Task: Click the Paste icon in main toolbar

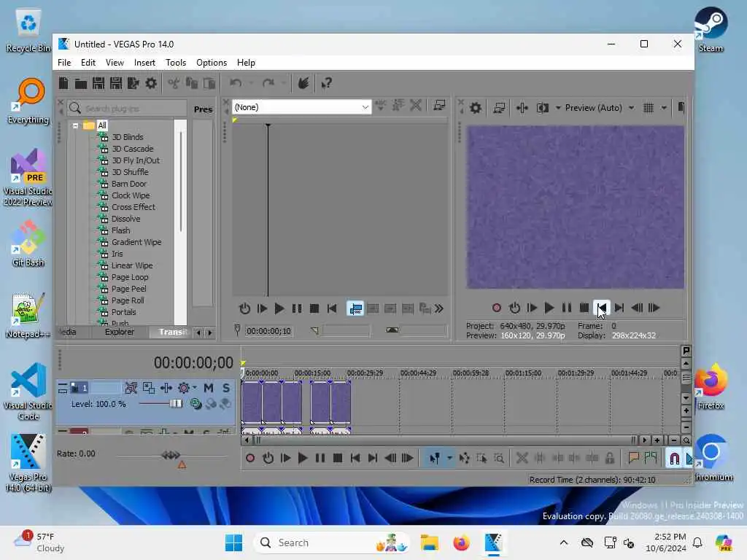Action: (209, 83)
